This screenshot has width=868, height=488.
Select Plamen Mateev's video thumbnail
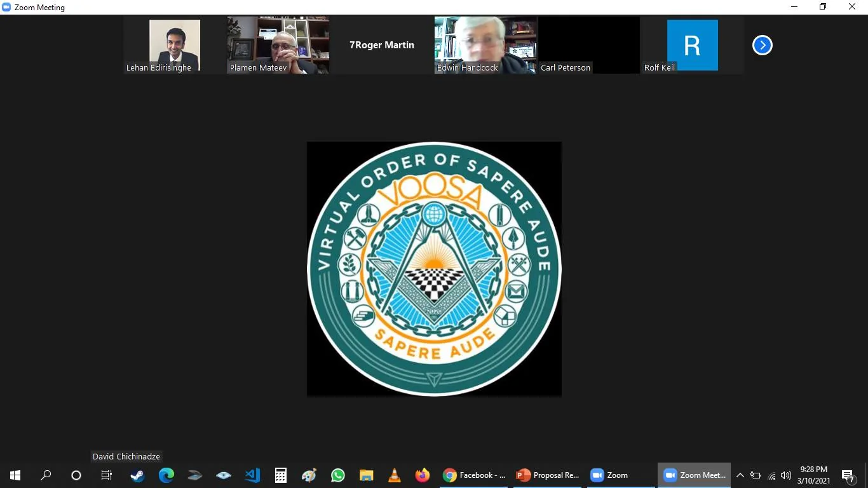click(278, 45)
